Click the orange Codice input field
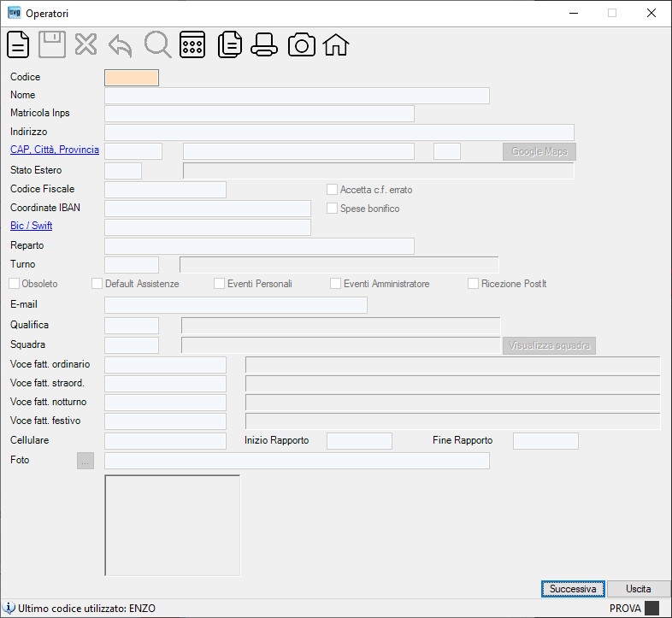This screenshot has width=672, height=618. [132, 78]
